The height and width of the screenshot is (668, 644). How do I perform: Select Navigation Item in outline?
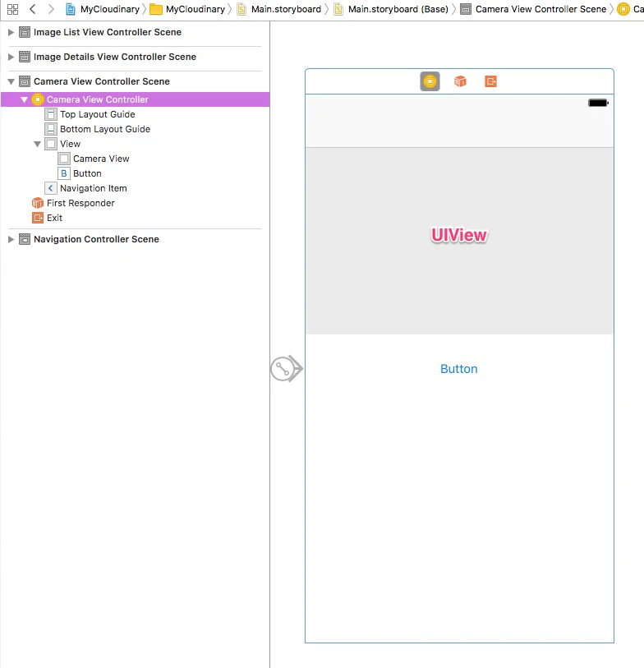[135, 188]
